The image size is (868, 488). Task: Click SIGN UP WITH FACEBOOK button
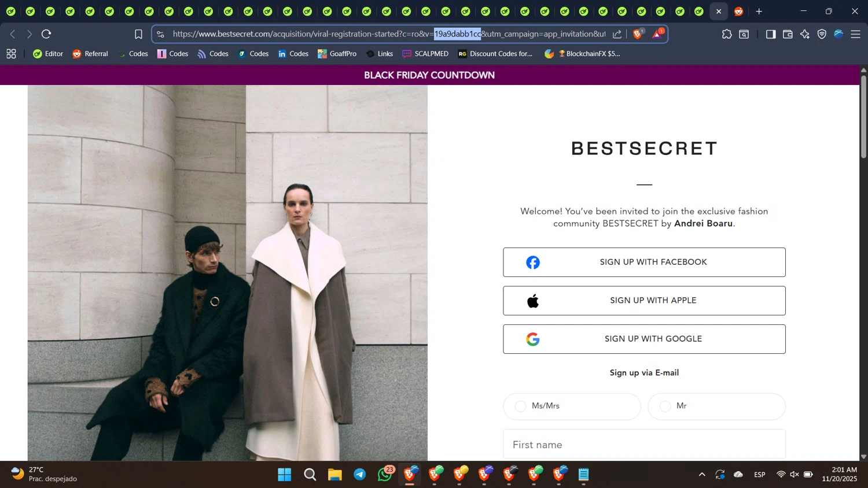click(644, 262)
